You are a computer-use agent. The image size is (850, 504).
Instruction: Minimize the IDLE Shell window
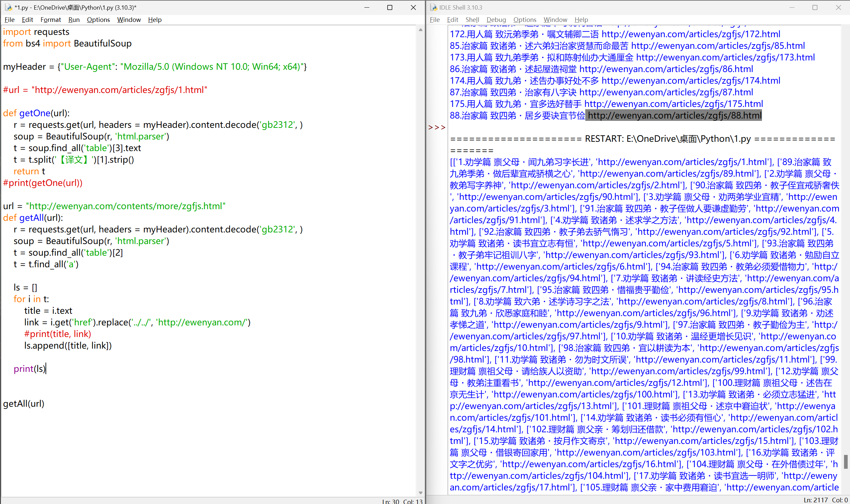tap(792, 7)
